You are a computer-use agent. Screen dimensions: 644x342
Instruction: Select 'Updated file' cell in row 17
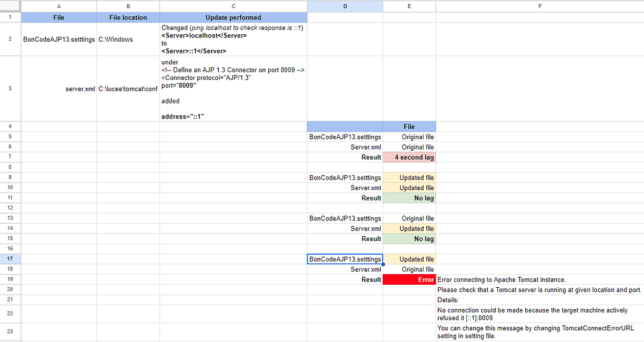coord(409,259)
